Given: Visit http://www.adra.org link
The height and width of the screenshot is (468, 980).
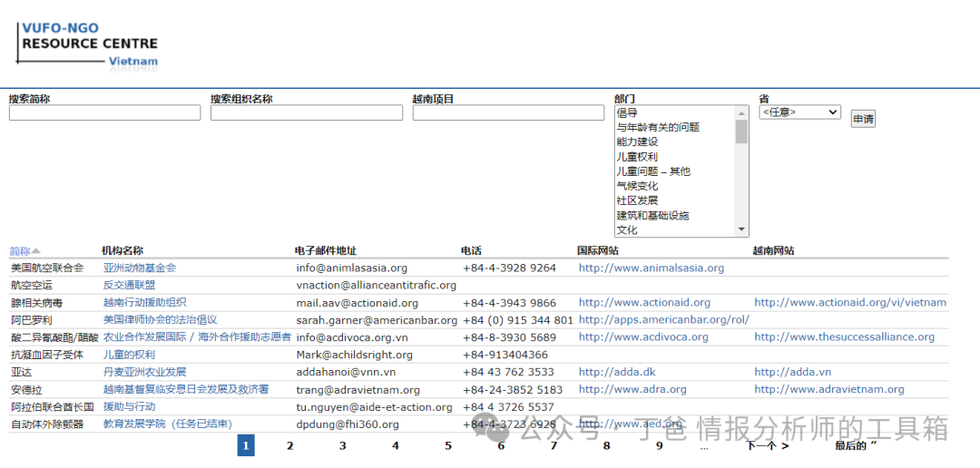Looking at the screenshot, I should click(632, 389).
